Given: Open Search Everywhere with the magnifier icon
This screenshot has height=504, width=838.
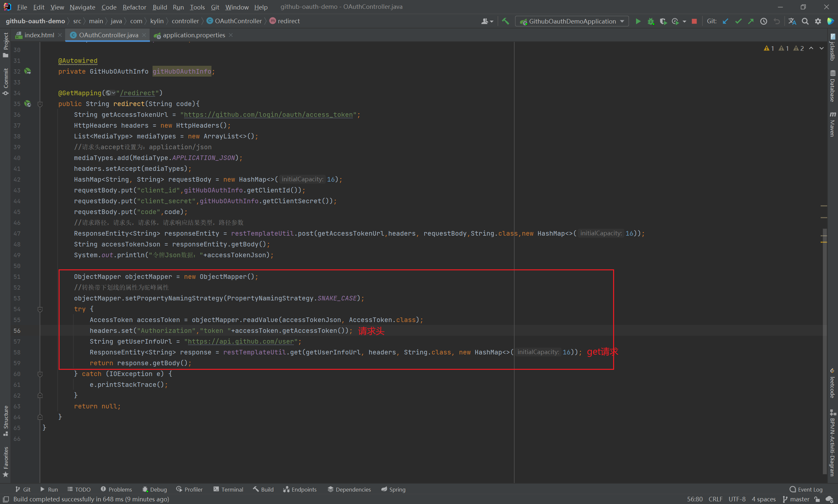Looking at the screenshot, I should [x=805, y=21].
